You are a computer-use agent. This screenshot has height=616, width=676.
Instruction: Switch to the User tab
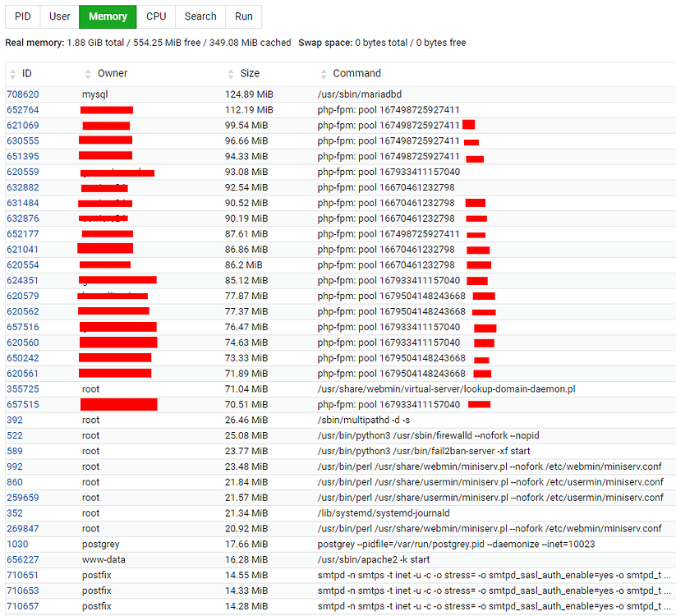click(59, 16)
